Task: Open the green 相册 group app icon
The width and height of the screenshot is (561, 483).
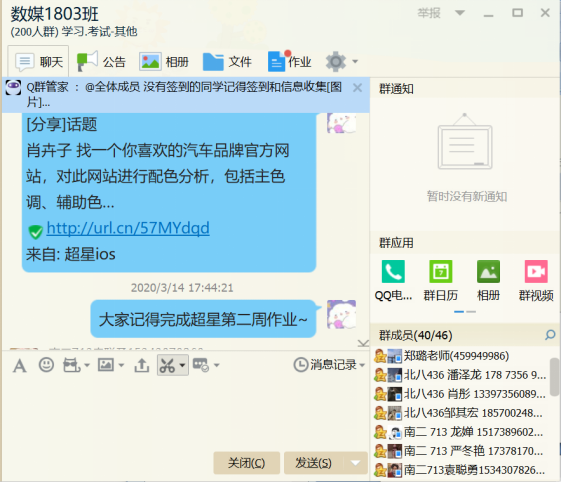Action: [x=488, y=272]
